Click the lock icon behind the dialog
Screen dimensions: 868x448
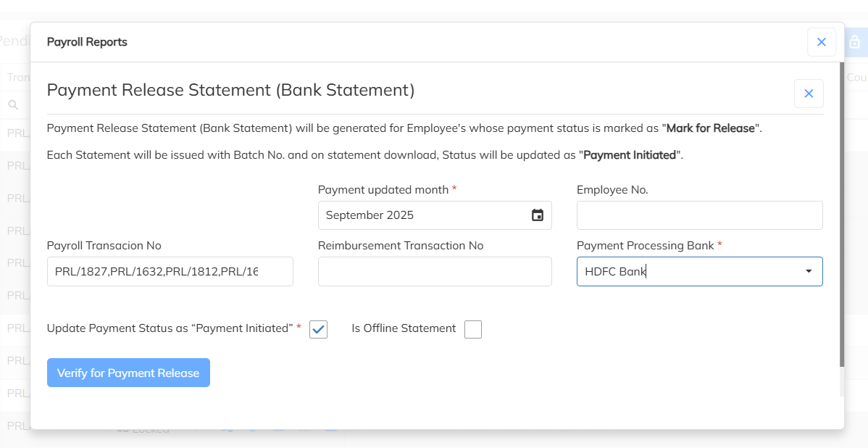855,42
